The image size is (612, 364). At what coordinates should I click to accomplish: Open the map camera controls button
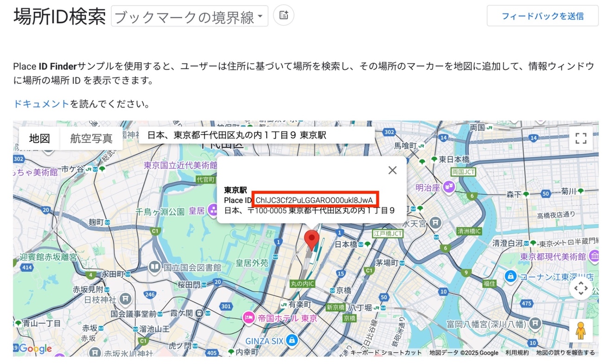(x=581, y=288)
